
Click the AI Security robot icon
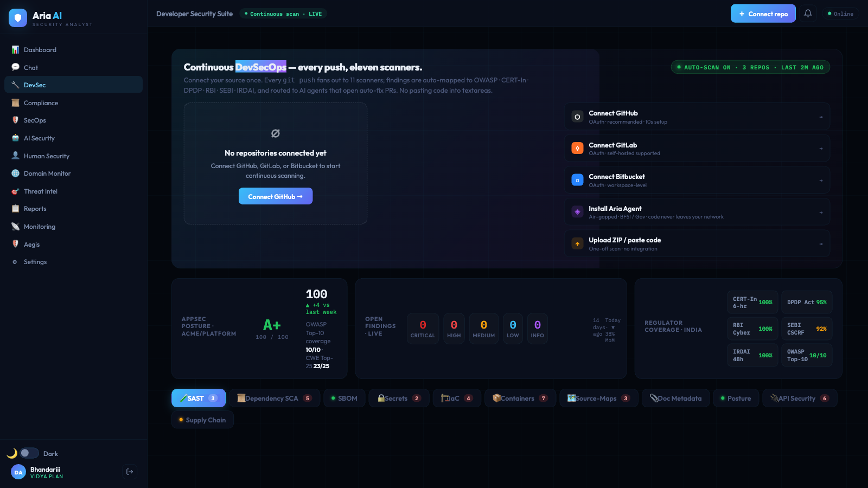(15, 138)
